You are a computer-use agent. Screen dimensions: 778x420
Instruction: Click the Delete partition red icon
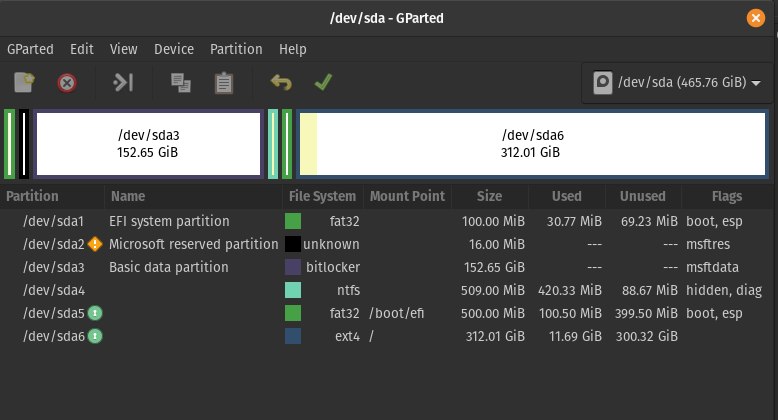[67, 83]
